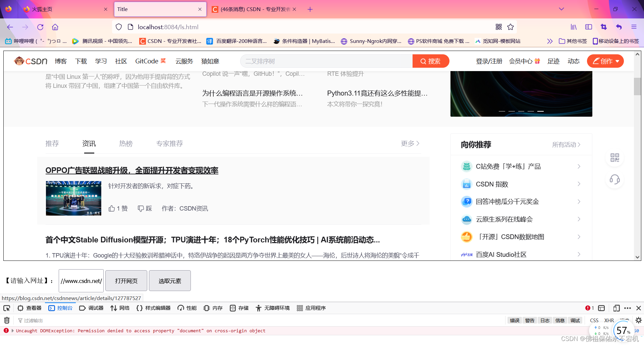644x345 pixels.
Task: Open the 博客 navigation item
Action: [61, 61]
